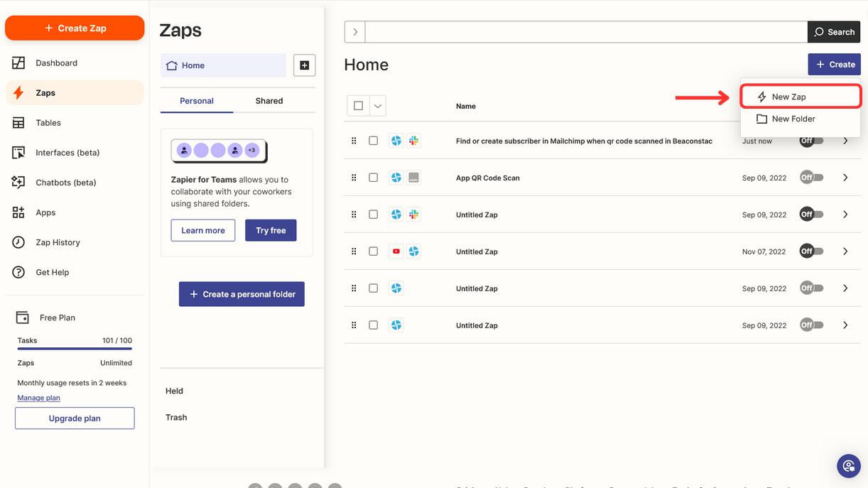Image resolution: width=868 pixels, height=488 pixels.
Task: Click the Mailchimp icon on the subscriber Zap
Action: click(413, 140)
